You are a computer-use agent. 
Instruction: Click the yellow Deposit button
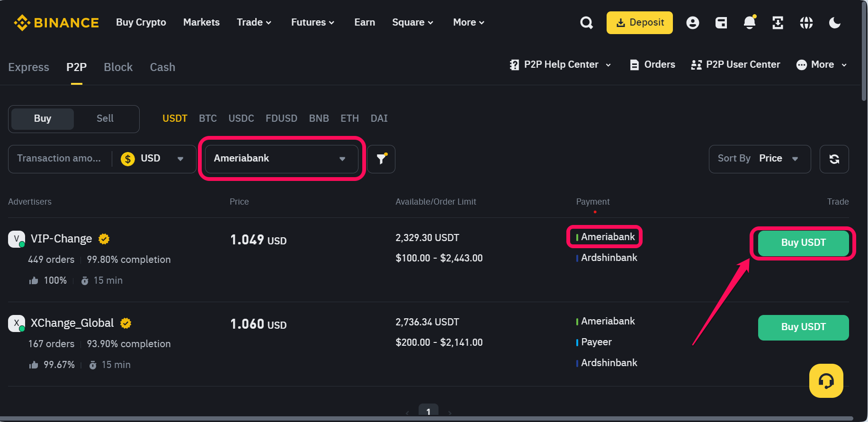tap(639, 23)
